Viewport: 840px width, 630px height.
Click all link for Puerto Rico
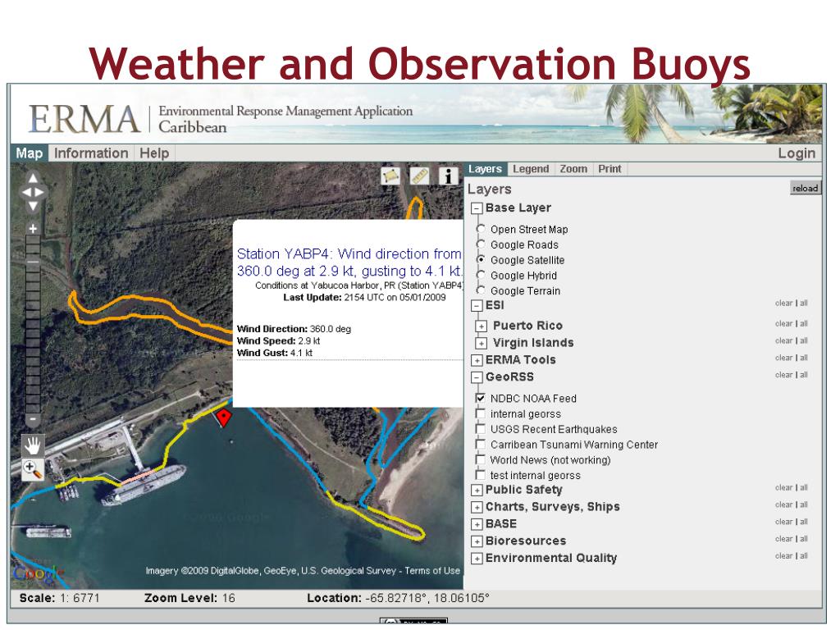click(x=804, y=323)
